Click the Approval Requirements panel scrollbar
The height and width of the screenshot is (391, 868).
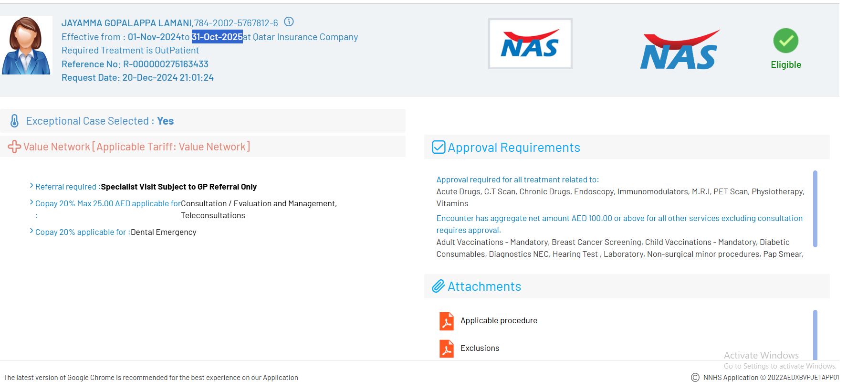[x=815, y=209]
